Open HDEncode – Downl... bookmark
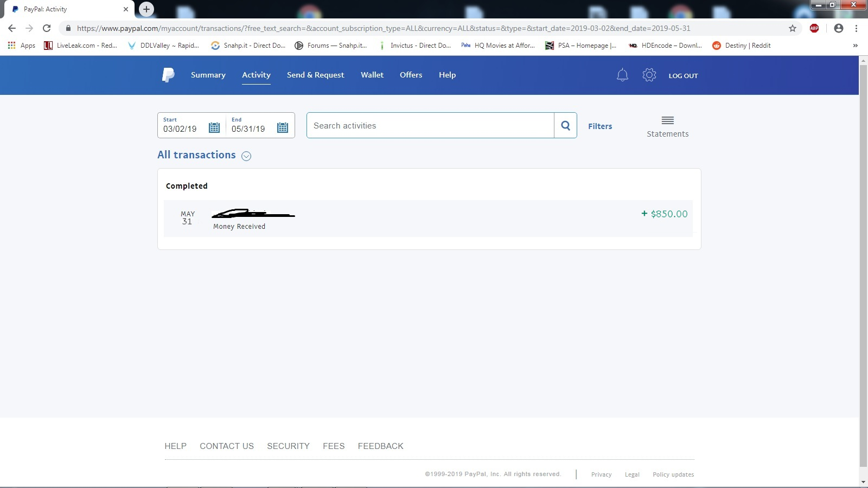Viewport: 868px width, 488px height. pyautogui.click(x=666, y=46)
